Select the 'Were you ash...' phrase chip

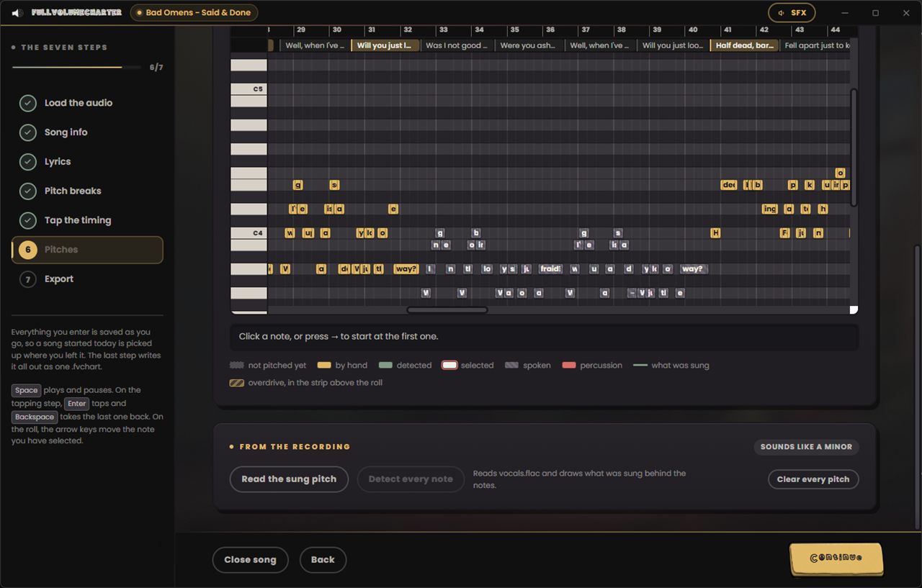(x=528, y=45)
